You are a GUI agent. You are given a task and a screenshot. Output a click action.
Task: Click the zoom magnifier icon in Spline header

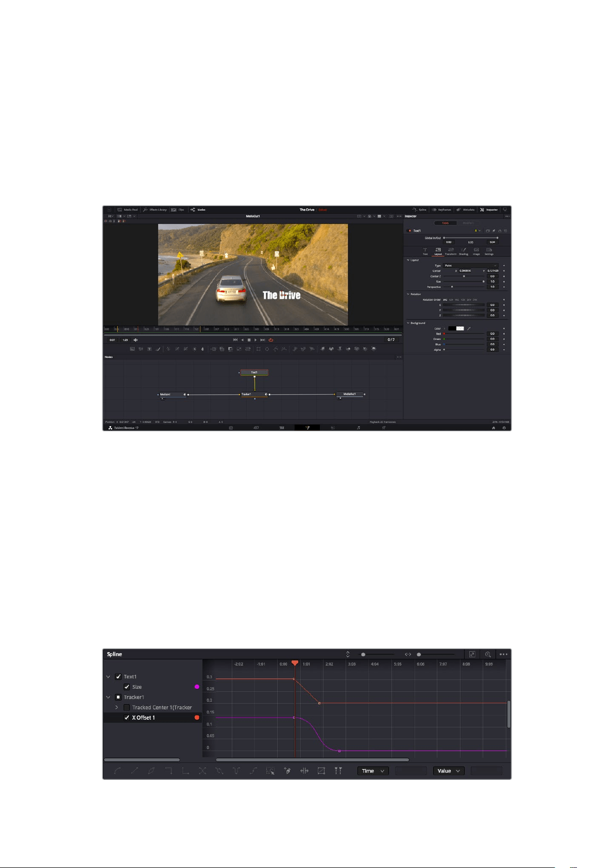(x=488, y=654)
